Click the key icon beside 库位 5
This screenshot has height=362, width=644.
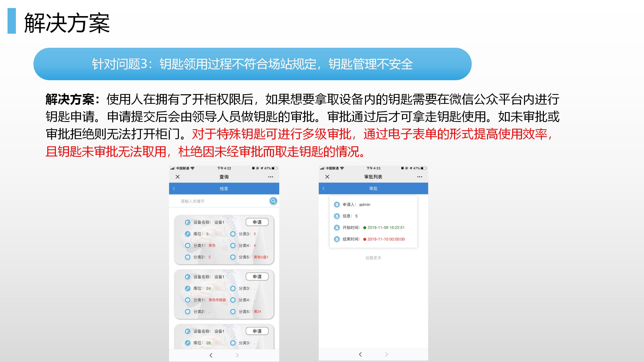click(x=188, y=234)
